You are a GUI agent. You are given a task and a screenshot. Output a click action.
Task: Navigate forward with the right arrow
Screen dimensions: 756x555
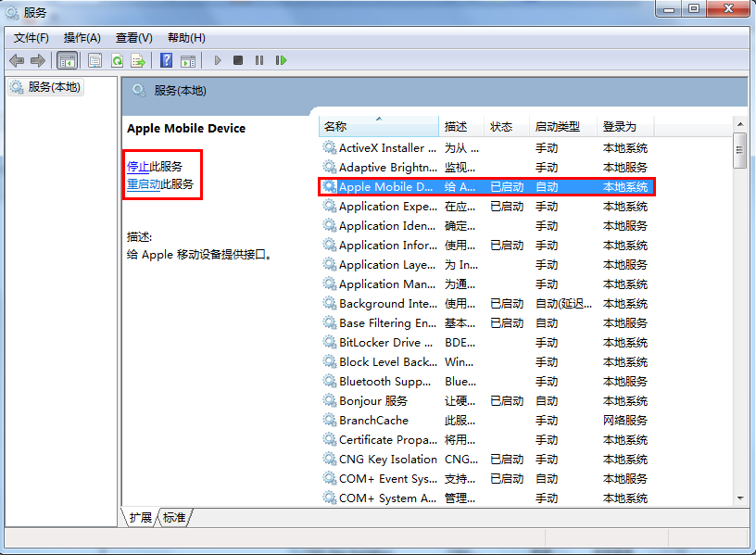[x=39, y=60]
